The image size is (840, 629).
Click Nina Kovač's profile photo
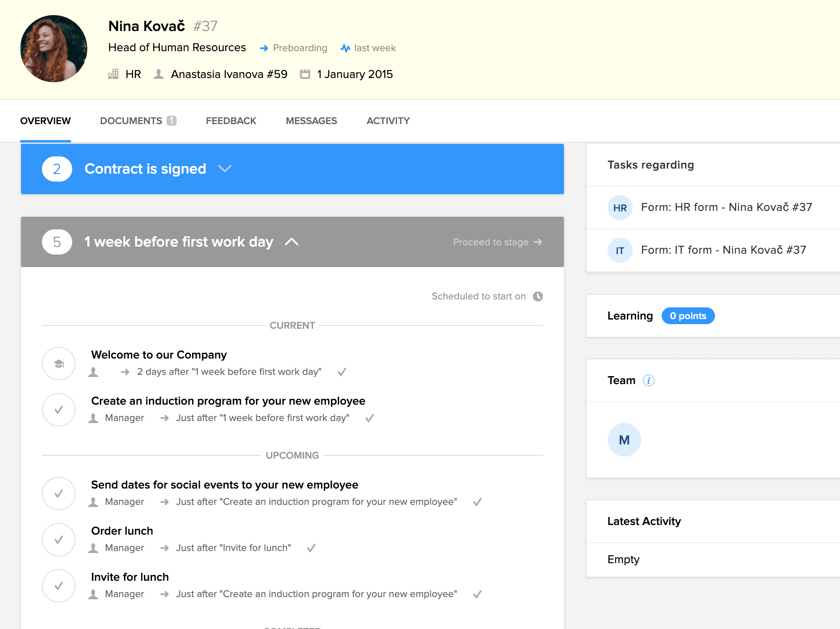[x=53, y=47]
